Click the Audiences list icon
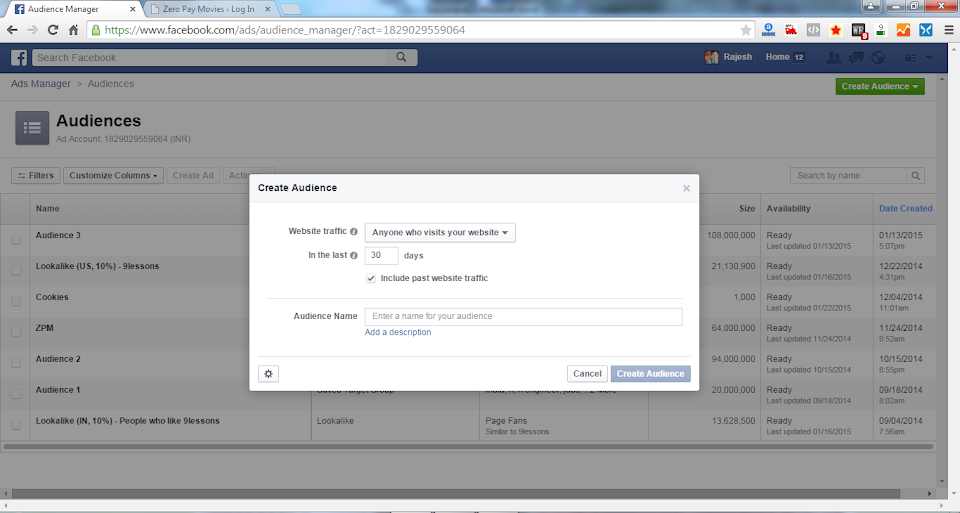The width and height of the screenshot is (960, 513). (x=32, y=128)
